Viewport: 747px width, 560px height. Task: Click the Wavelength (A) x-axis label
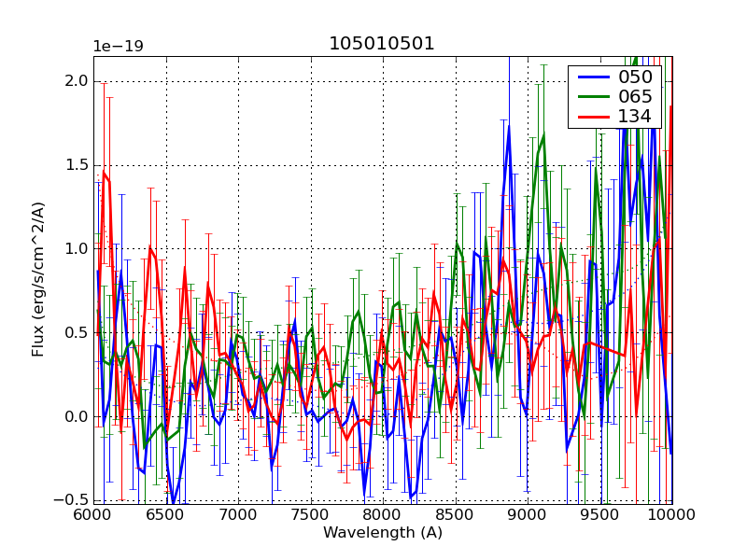click(383, 533)
